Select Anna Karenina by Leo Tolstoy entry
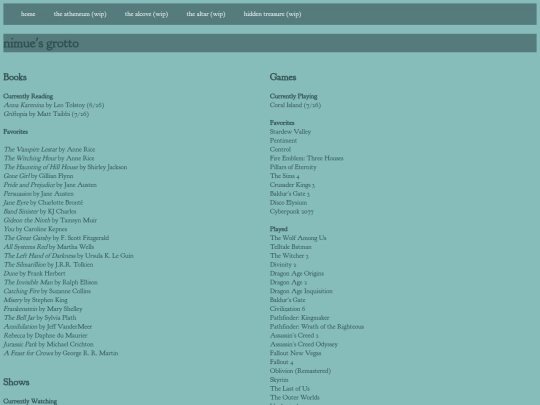Viewport: 540px width, 405px height. pos(54,105)
